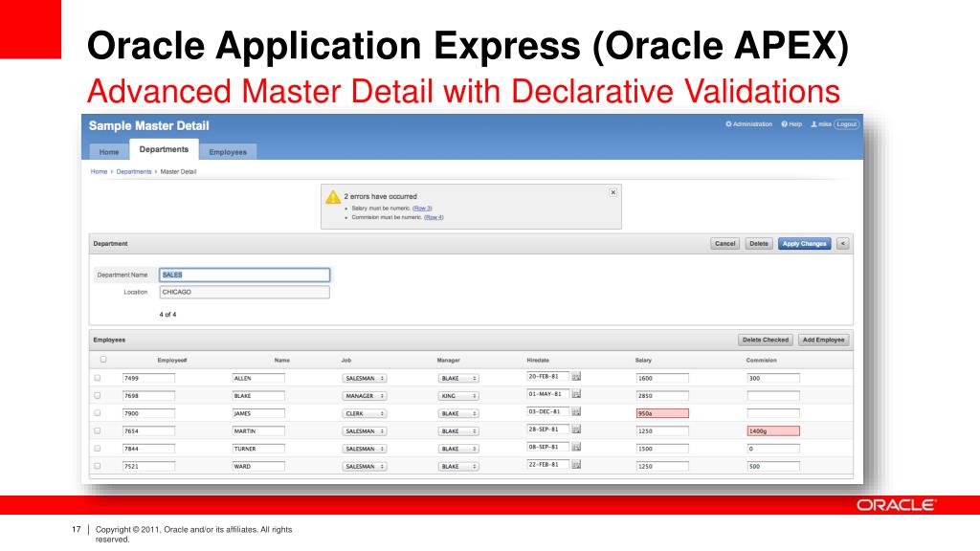Viewport: 980px width, 551px height.
Task: Focus the Department Name field
Action: tap(244, 275)
